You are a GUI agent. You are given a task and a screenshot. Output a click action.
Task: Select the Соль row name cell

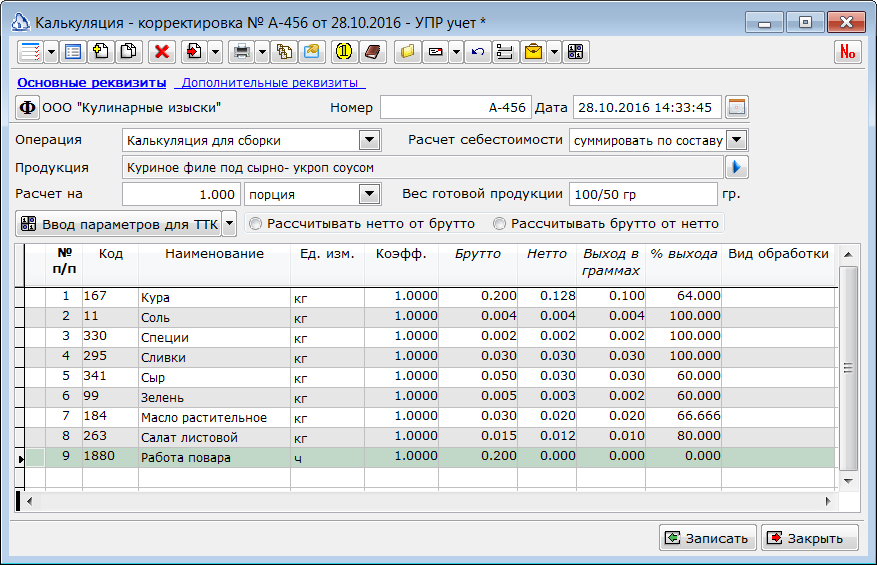pyautogui.click(x=214, y=317)
